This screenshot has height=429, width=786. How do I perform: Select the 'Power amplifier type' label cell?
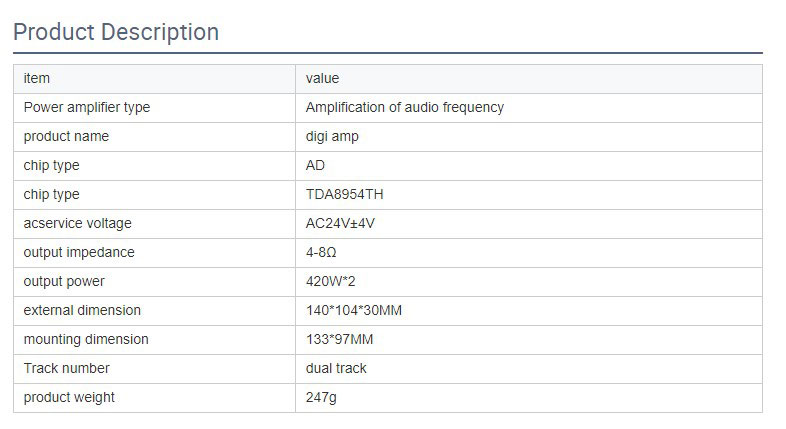coord(87,107)
